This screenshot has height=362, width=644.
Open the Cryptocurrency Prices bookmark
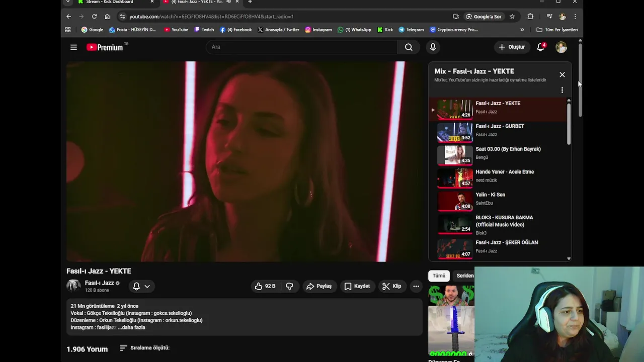pyautogui.click(x=454, y=30)
